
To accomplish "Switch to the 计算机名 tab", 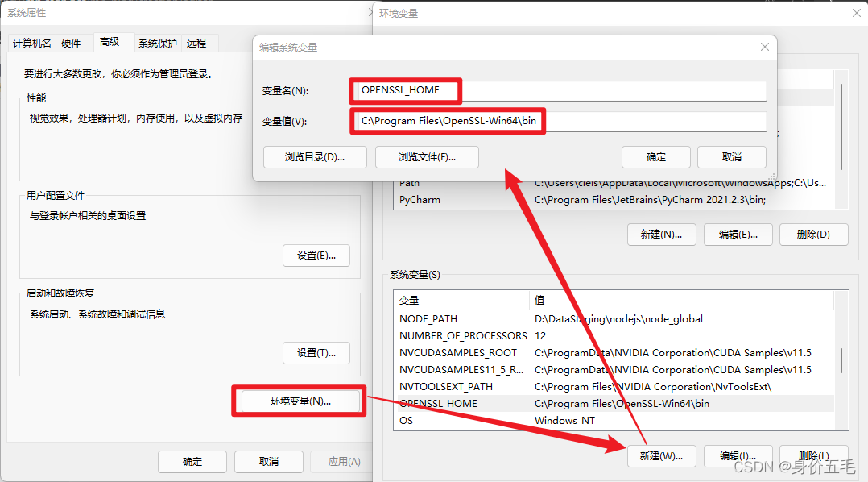I will (32, 43).
